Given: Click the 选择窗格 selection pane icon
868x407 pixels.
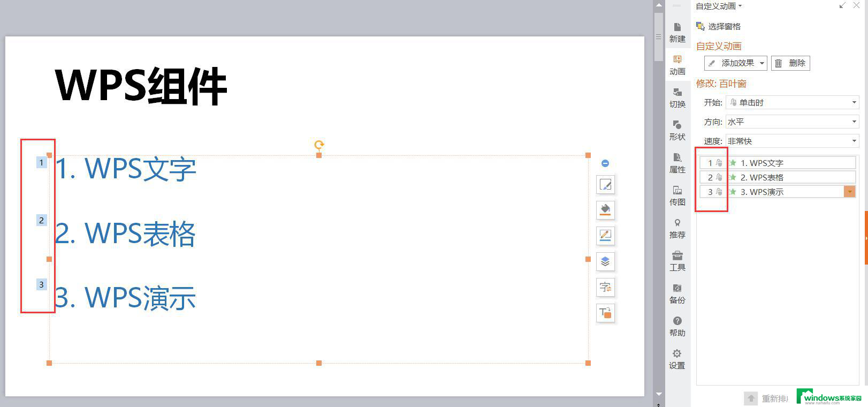Looking at the screenshot, I should click(x=700, y=26).
